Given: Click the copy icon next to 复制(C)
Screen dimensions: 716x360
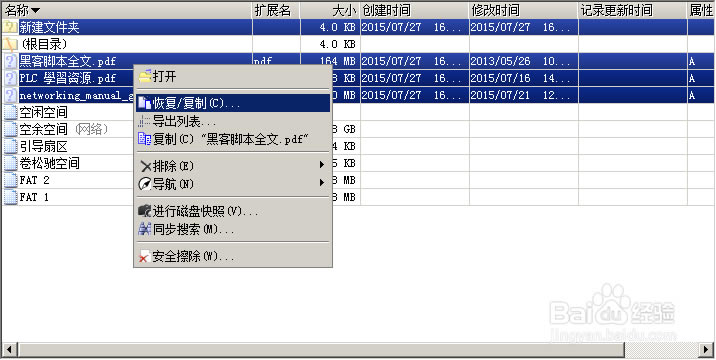Looking at the screenshot, I should (x=145, y=139).
